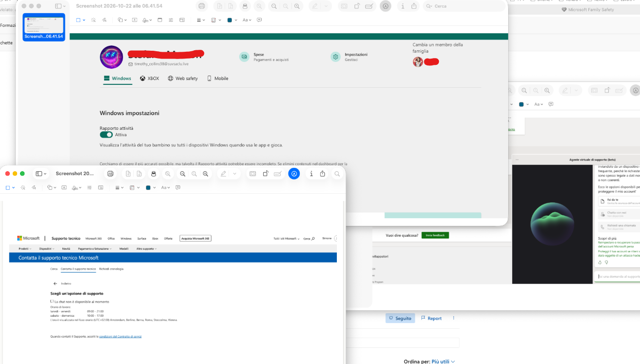Select the Web safety tab in the screenshot
The height and width of the screenshot is (364, 640).
coord(183,78)
